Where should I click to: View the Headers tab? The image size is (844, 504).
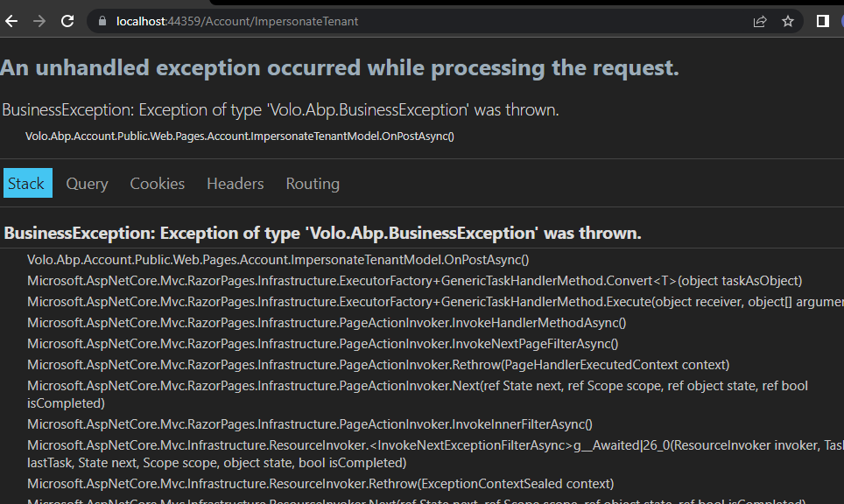[x=235, y=183]
